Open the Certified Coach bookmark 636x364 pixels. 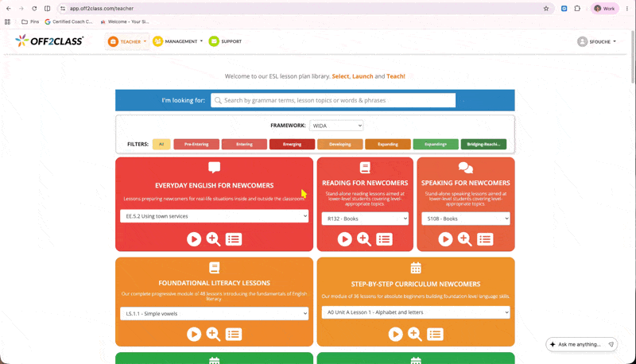[68, 22]
